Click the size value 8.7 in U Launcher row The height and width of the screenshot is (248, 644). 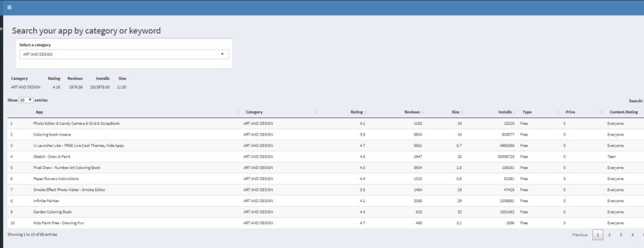pyautogui.click(x=458, y=146)
